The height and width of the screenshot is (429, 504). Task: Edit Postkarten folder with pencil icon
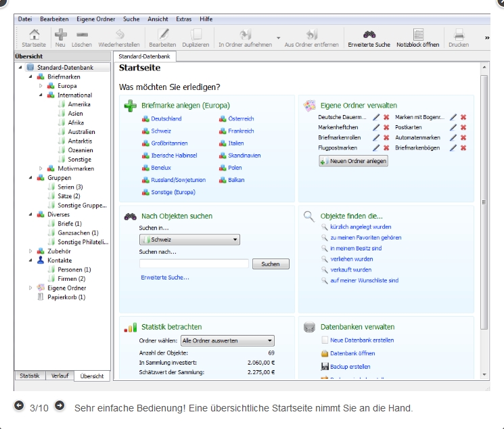pyautogui.click(x=453, y=127)
